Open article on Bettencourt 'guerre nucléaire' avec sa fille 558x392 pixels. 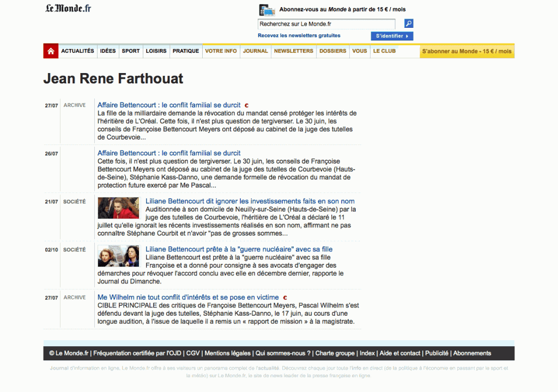pos(239,249)
